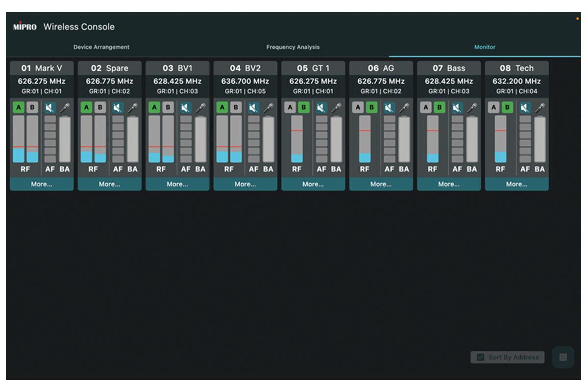Click the mute speaker icon on Mark V
This screenshot has height=392, width=588.
pyautogui.click(x=50, y=108)
